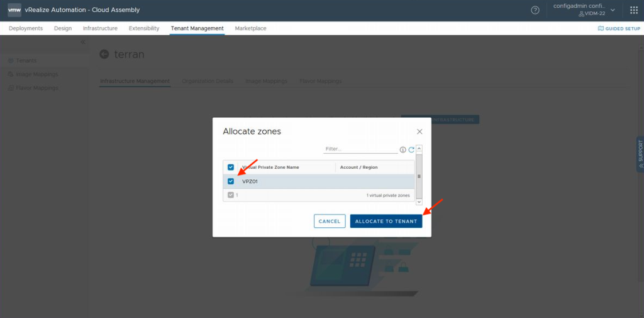Open the Infrastructure tab
This screenshot has width=644, height=318.
click(x=100, y=28)
